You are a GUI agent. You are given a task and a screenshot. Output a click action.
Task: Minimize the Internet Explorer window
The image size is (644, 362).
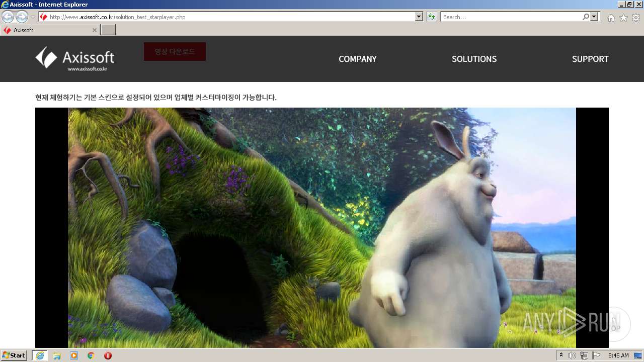click(x=621, y=5)
